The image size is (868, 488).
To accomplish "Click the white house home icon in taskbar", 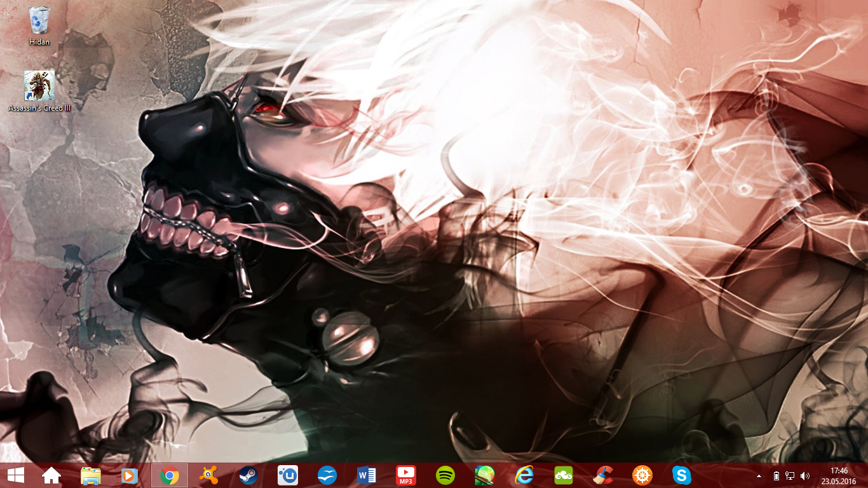I will coord(51,475).
